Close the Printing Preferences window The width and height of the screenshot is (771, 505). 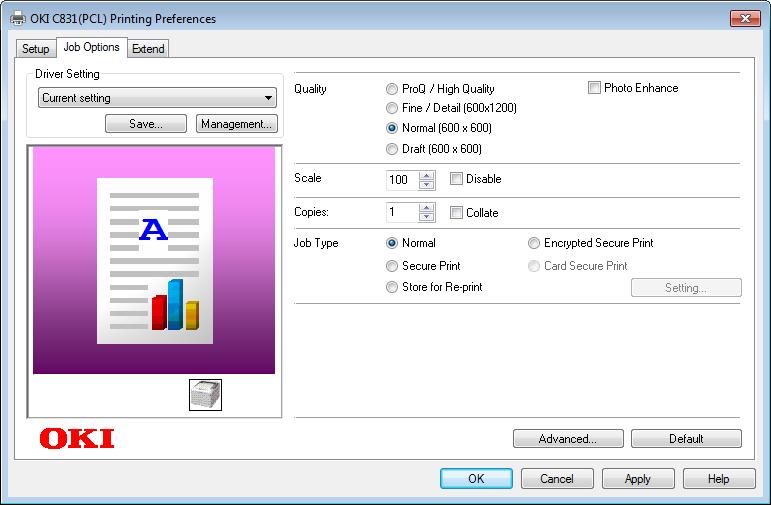coord(745,19)
